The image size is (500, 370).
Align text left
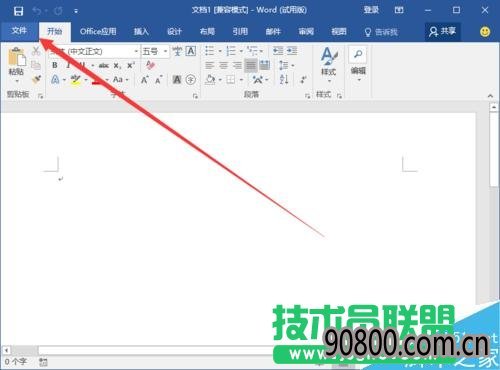210,65
